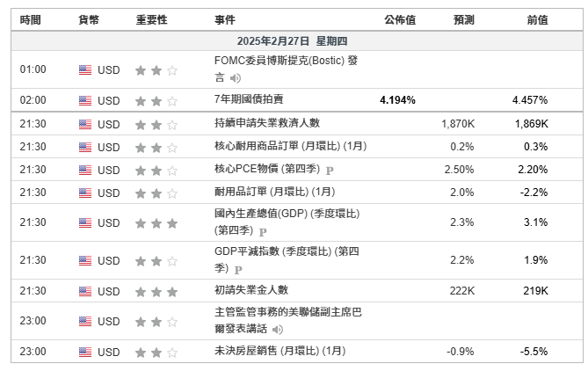
Task: Click speaker icon next to 巴爾發表講話 event
Action: click(278, 329)
